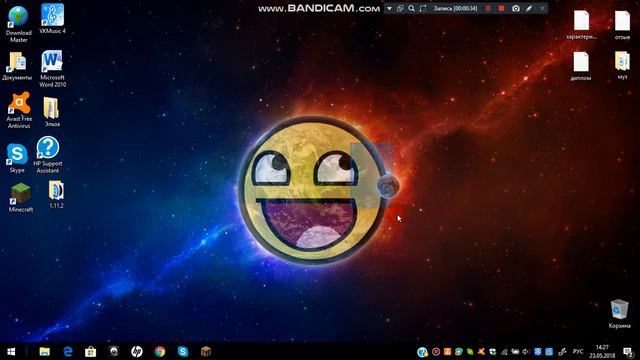Open the VKMusic 4 desktop shortcut
Screen dimensions: 640x360
52,18
